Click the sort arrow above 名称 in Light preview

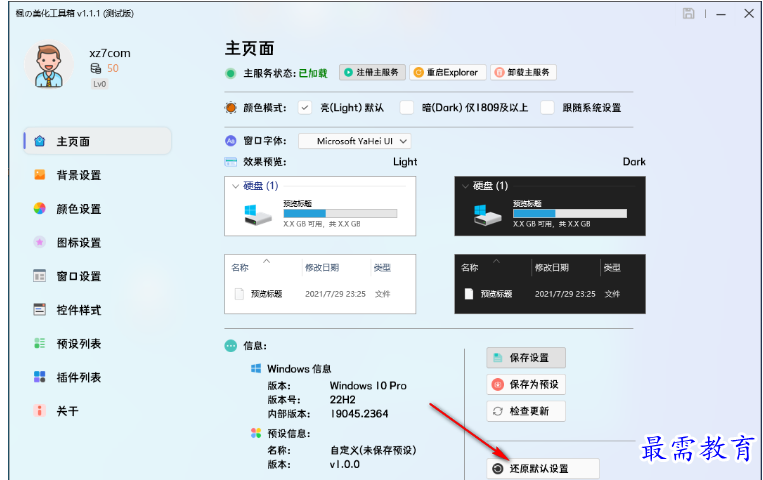tap(267, 261)
